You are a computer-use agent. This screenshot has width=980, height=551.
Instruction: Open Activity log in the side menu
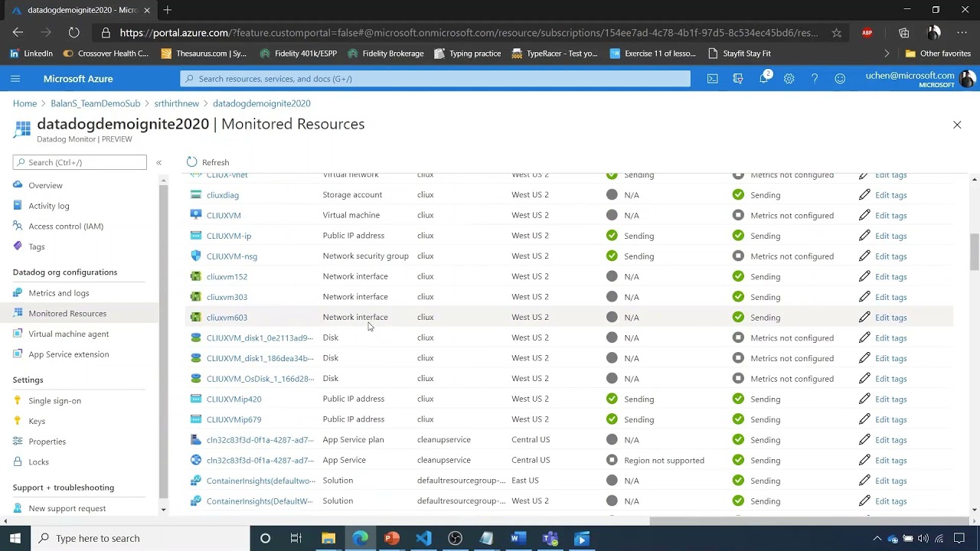49,206
